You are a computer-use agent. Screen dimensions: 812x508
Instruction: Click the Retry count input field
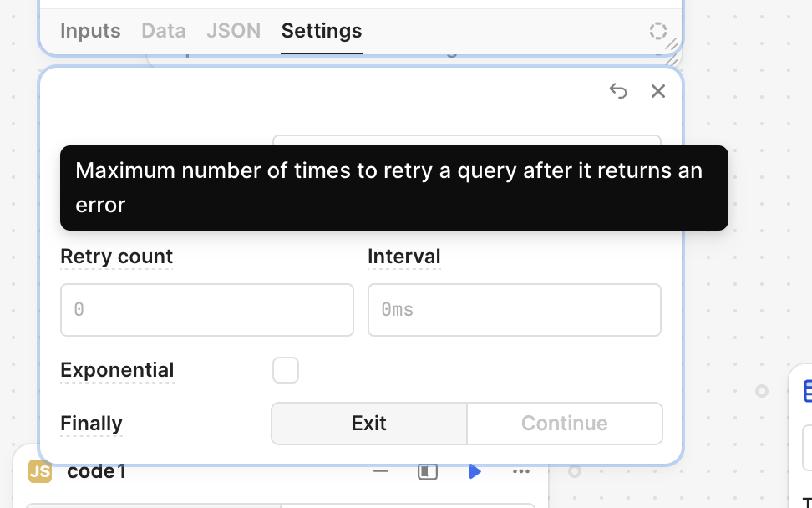click(207, 310)
